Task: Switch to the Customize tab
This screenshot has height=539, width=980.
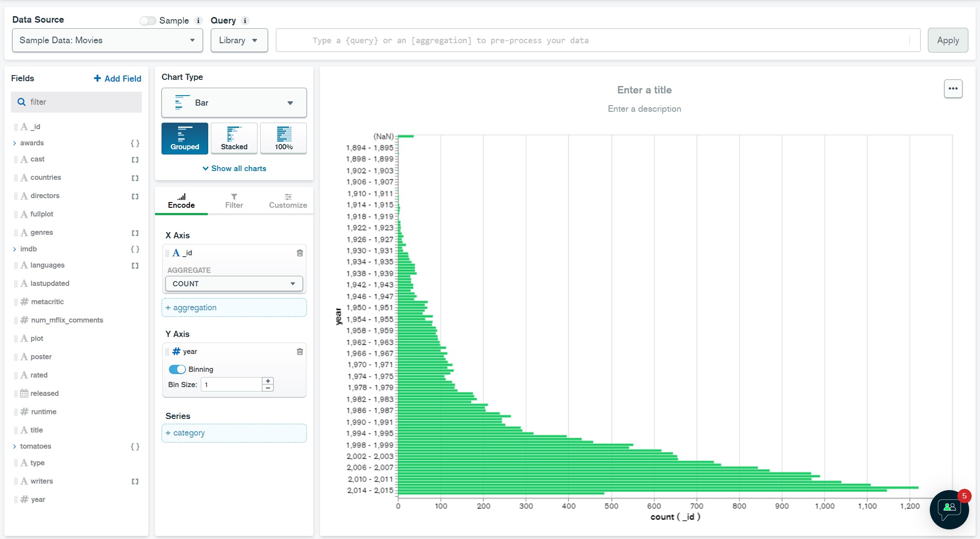Action: [288, 201]
